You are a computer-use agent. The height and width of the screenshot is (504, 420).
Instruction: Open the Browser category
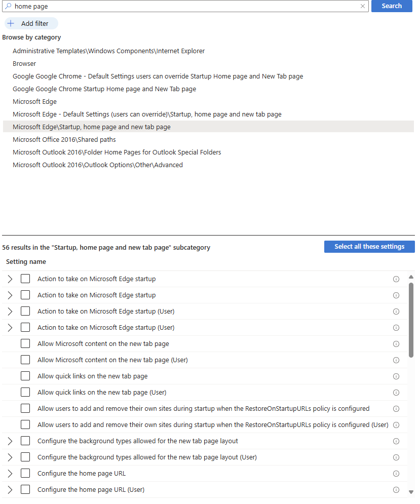click(24, 63)
